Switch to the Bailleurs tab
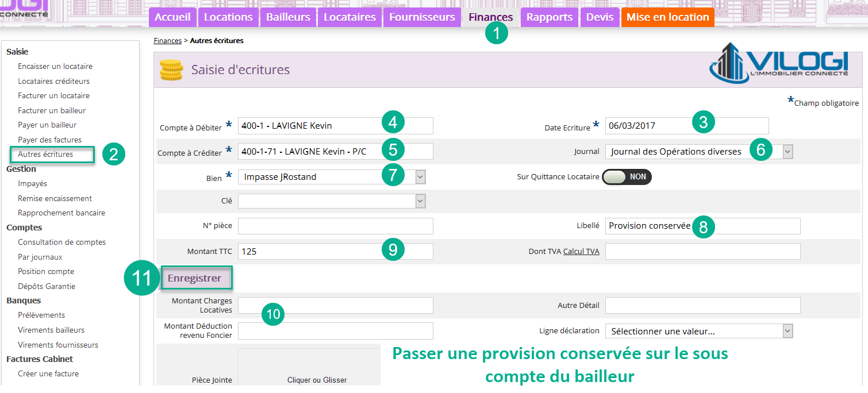This screenshot has height=393, width=868. (288, 17)
